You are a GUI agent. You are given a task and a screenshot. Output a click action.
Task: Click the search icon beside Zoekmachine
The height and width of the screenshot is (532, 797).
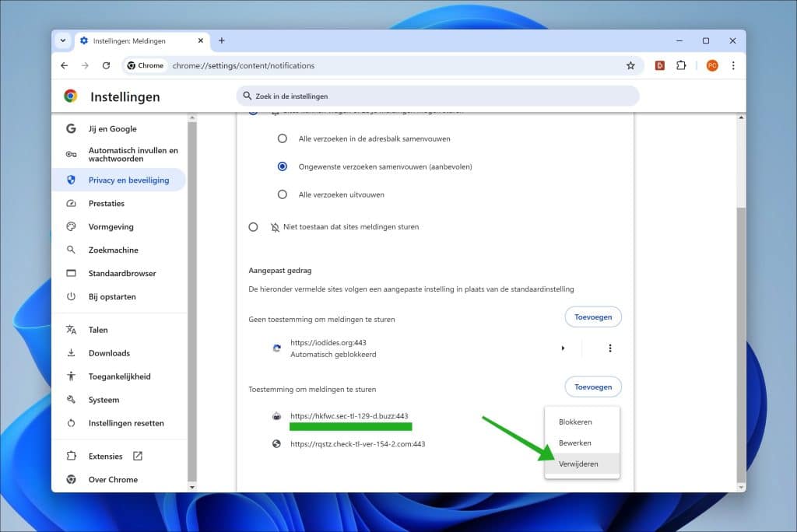[x=71, y=250]
